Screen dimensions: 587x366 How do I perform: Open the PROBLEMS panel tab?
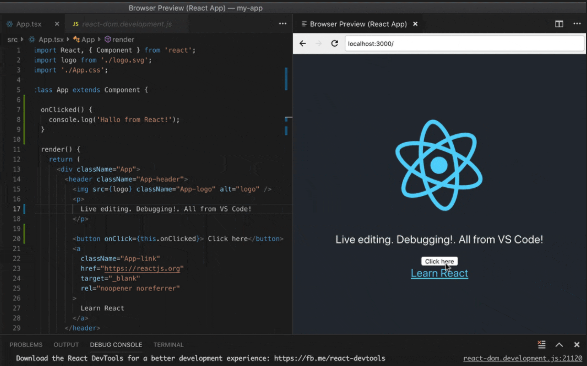coord(26,345)
